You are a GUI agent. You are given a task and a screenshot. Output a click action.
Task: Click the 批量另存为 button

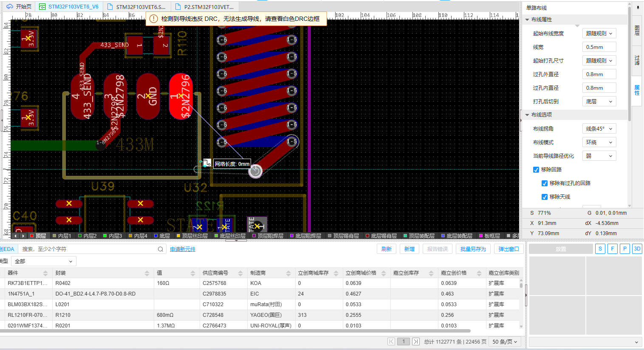coord(473,249)
